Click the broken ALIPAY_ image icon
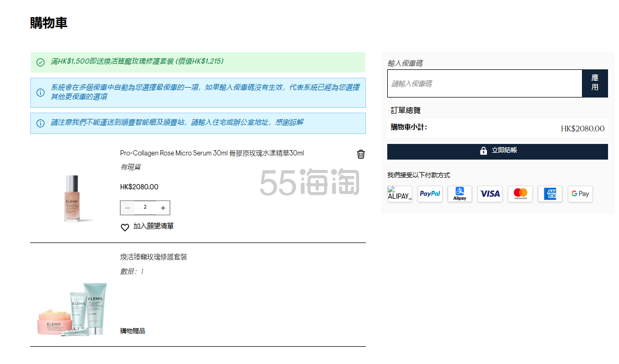The height and width of the screenshot is (364, 619). (x=400, y=194)
